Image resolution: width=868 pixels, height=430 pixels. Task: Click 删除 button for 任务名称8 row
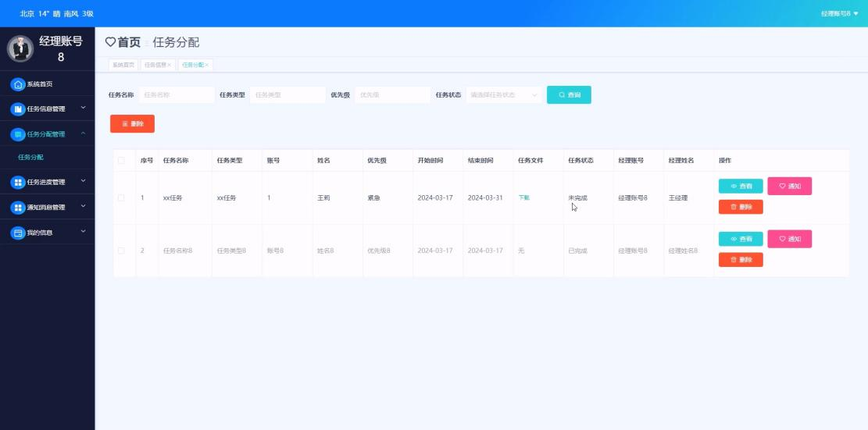(x=741, y=260)
